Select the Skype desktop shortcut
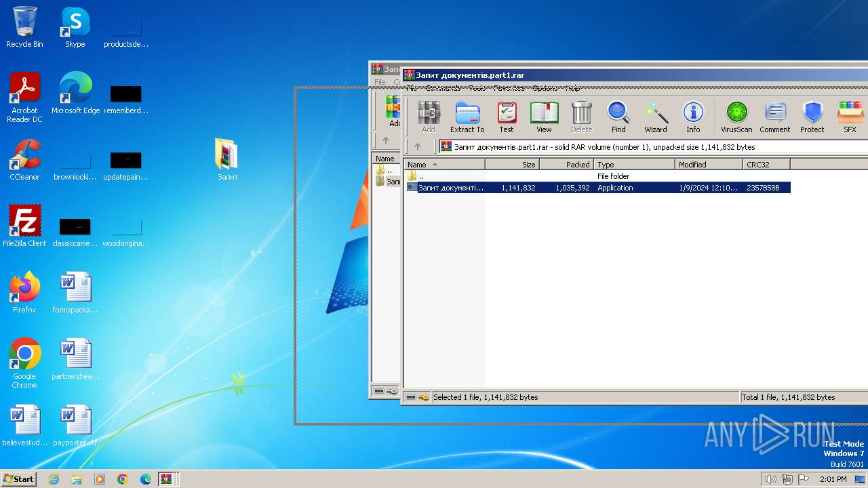The image size is (868, 488). 75,28
